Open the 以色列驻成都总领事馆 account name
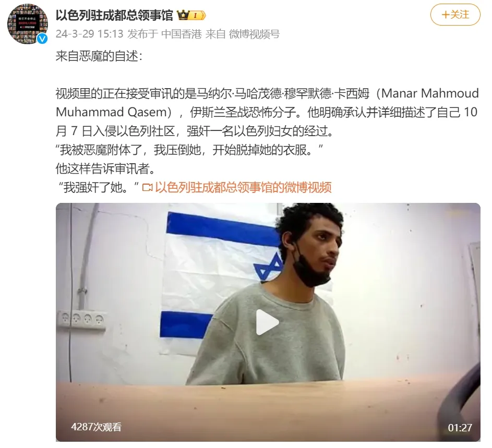492x448 pixels. [x=114, y=15]
